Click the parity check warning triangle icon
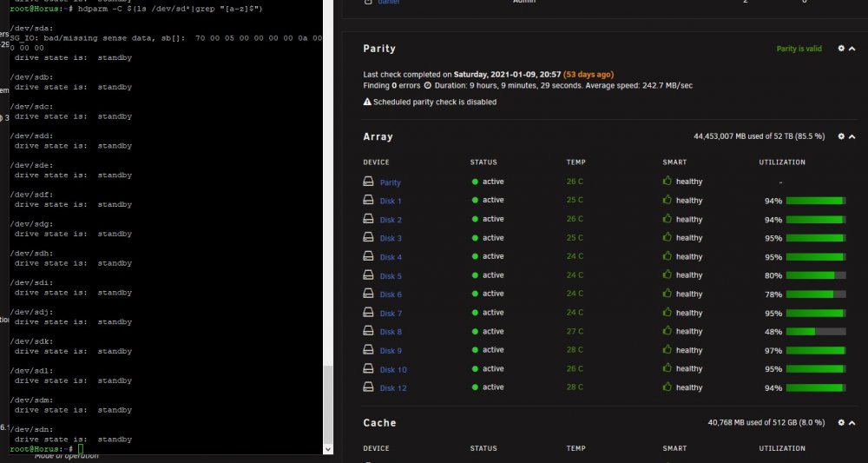The width and height of the screenshot is (868, 463). (367, 102)
